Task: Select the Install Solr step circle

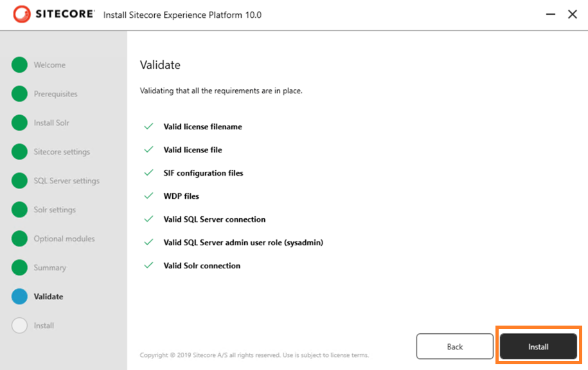Action: click(x=19, y=122)
